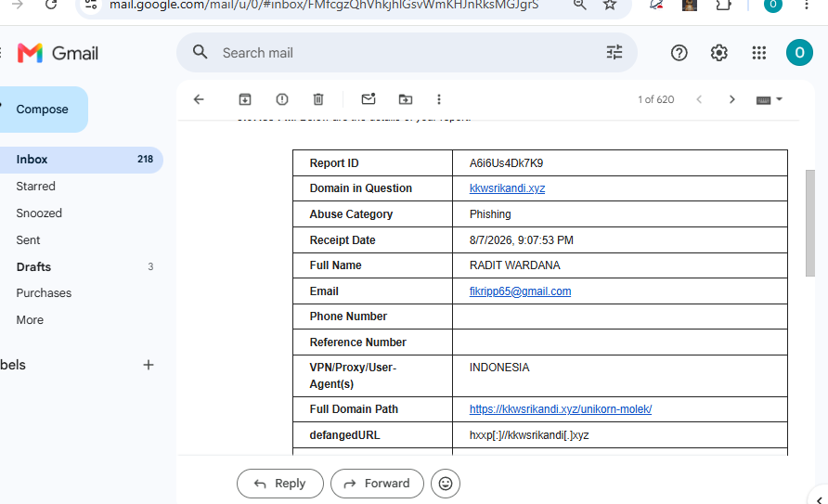Open the Starred folder

click(35, 187)
